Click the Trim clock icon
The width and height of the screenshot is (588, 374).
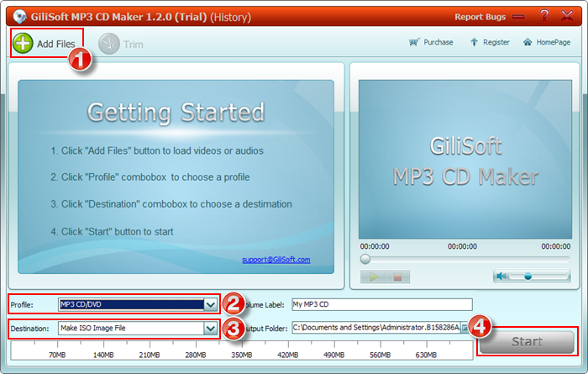[x=109, y=44]
